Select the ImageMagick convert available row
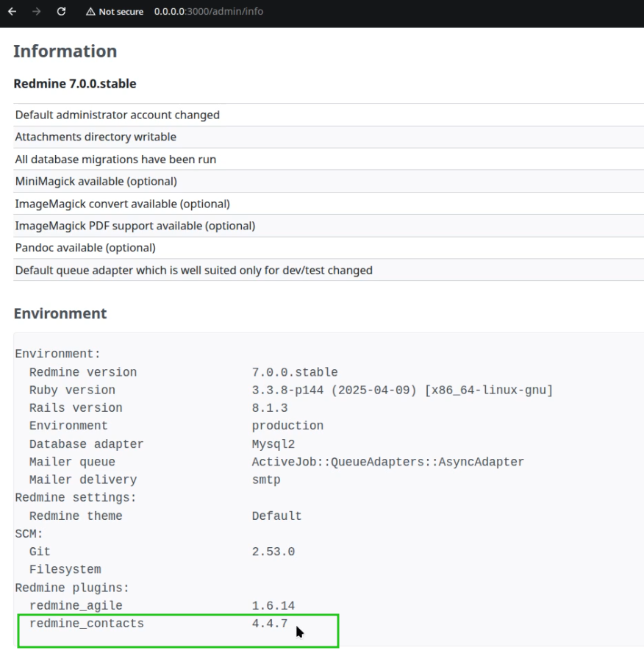Screen dimensions: 644x667 (x=329, y=204)
